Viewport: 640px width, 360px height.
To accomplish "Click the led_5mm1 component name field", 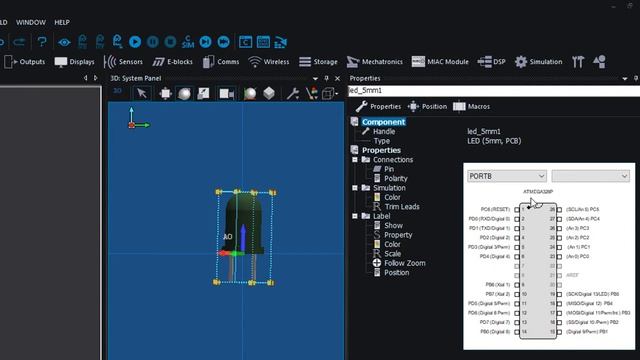I will [x=494, y=91].
